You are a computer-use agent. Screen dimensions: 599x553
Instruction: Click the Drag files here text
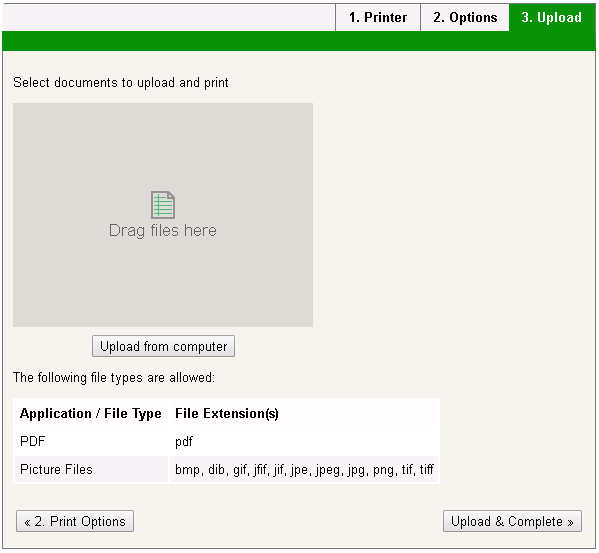click(x=163, y=231)
